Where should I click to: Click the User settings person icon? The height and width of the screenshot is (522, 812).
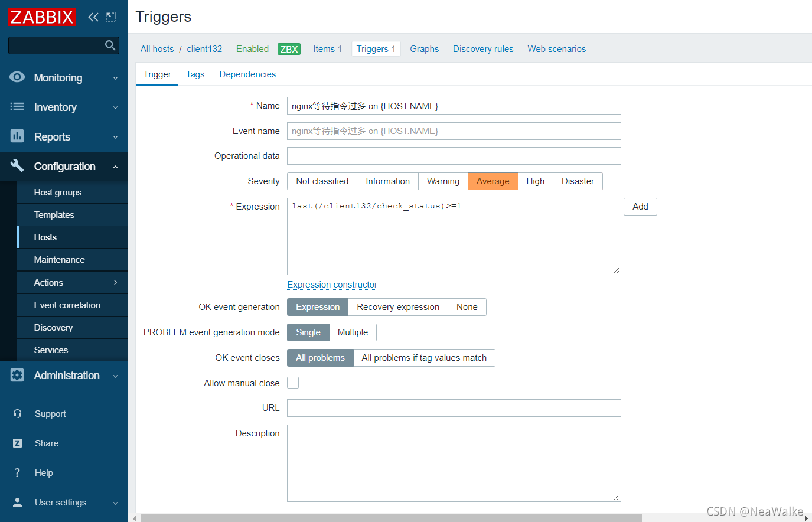[18, 503]
